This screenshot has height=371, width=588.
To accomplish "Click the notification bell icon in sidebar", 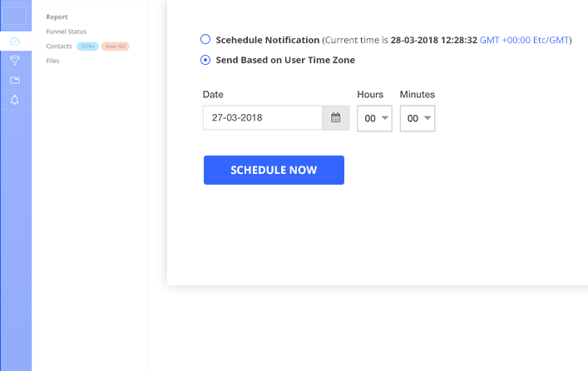I will [15, 100].
